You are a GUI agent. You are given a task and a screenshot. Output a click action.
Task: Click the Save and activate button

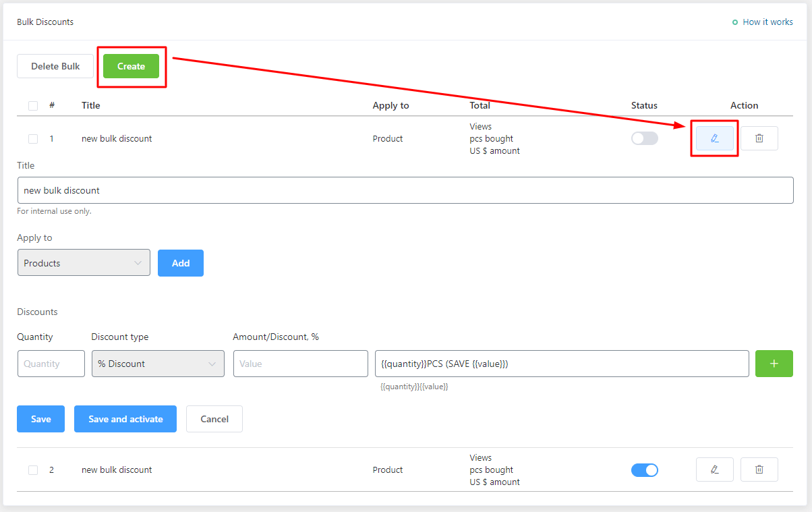[125, 419]
